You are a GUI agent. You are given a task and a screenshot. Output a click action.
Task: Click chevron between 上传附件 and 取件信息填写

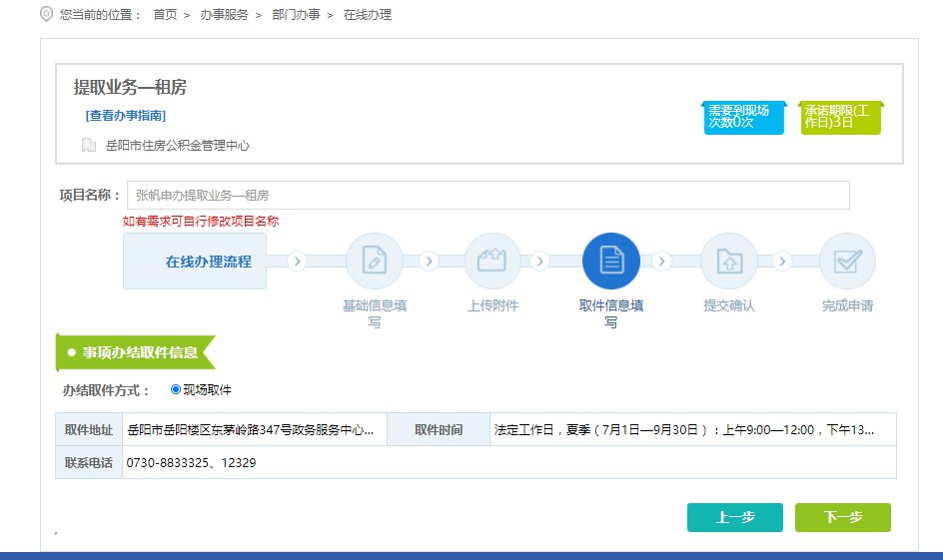point(540,262)
